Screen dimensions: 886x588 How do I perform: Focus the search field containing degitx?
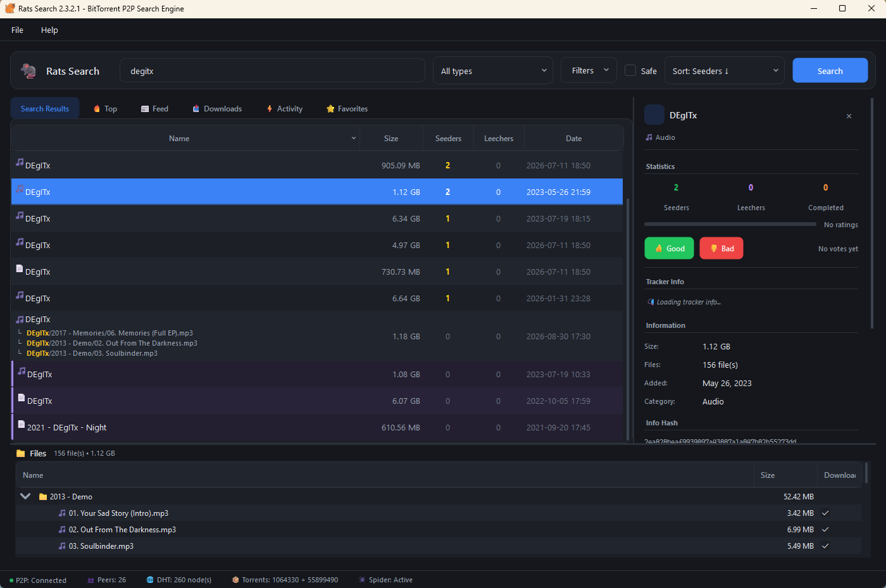pos(272,71)
